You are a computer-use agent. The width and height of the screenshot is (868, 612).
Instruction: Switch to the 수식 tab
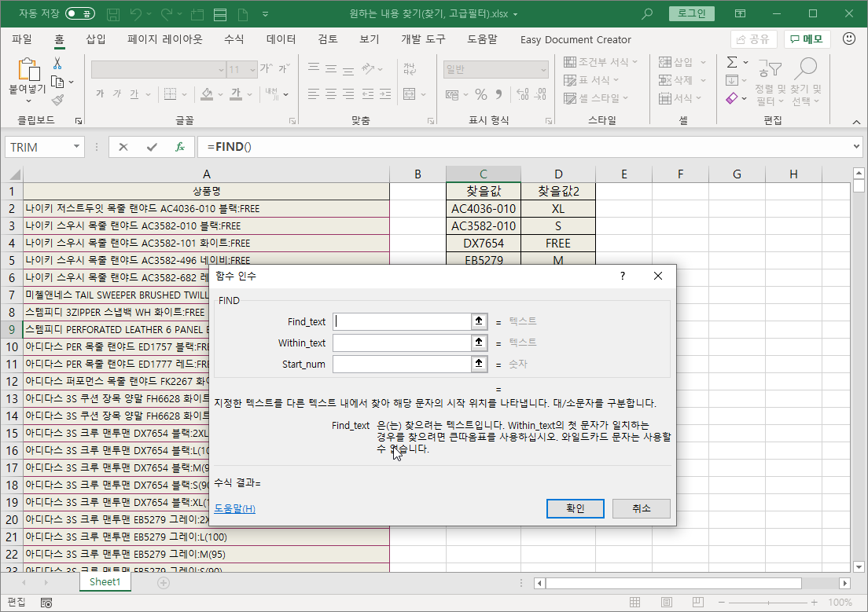(x=234, y=39)
